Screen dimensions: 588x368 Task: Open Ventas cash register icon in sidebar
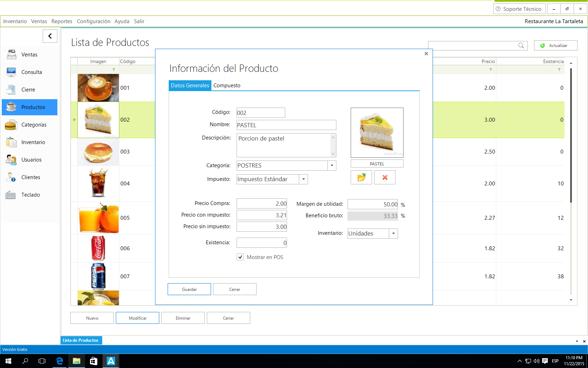[12, 55]
